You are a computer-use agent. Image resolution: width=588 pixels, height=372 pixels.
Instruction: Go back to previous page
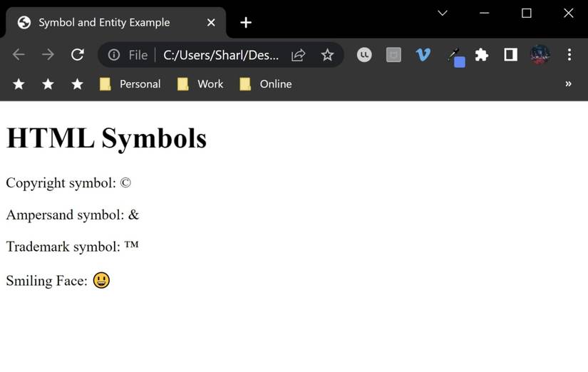(19, 55)
